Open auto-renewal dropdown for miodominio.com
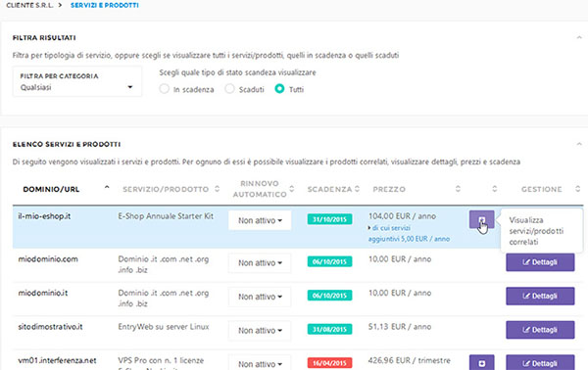Viewport: 588px width, 370px height. click(260, 263)
